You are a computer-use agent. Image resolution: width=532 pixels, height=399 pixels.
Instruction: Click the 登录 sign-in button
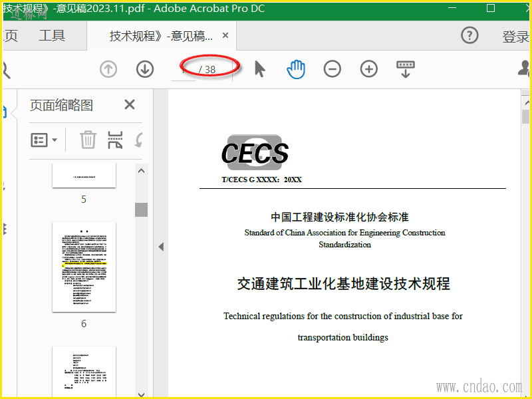(x=515, y=37)
